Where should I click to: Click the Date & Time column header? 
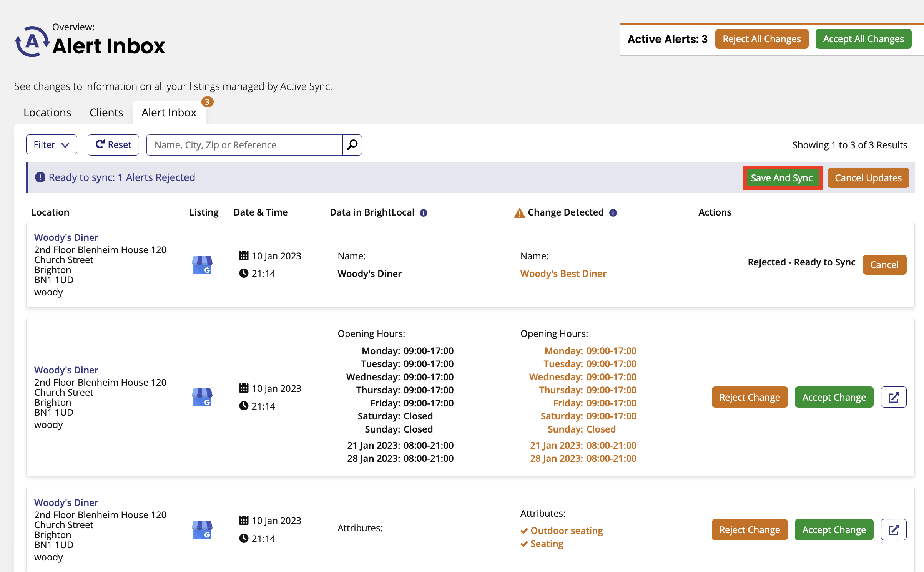coord(261,212)
